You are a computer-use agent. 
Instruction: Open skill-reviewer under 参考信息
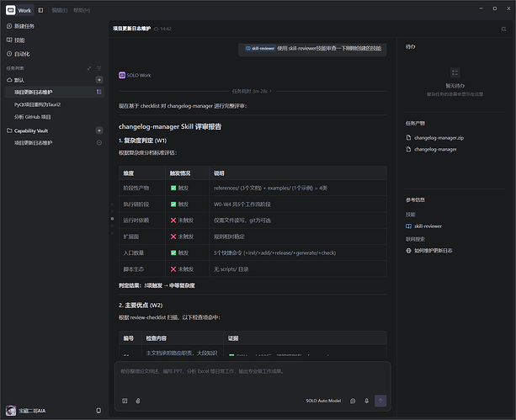click(424, 226)
